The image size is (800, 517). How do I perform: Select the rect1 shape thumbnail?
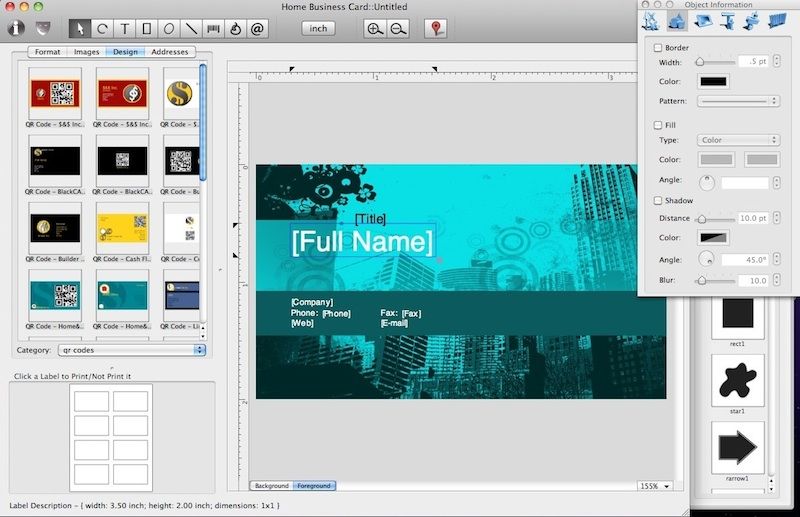(x=737, y=319)
